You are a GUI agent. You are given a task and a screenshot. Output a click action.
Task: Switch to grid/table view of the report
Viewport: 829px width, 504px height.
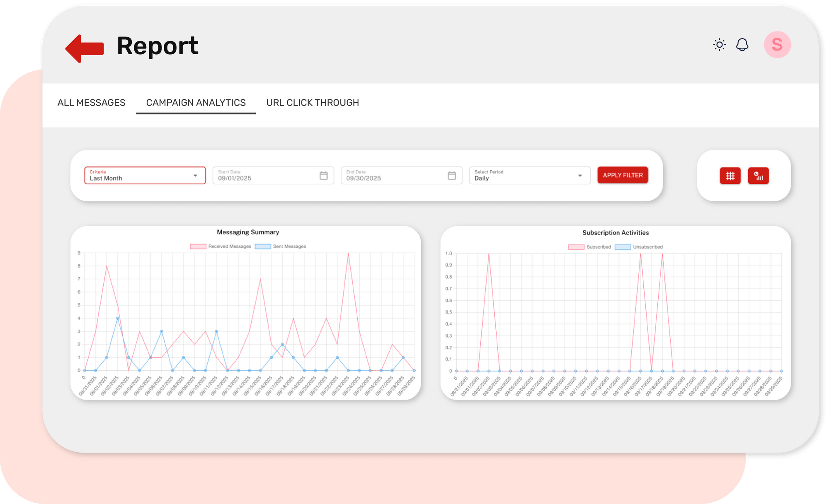point(730,176)
